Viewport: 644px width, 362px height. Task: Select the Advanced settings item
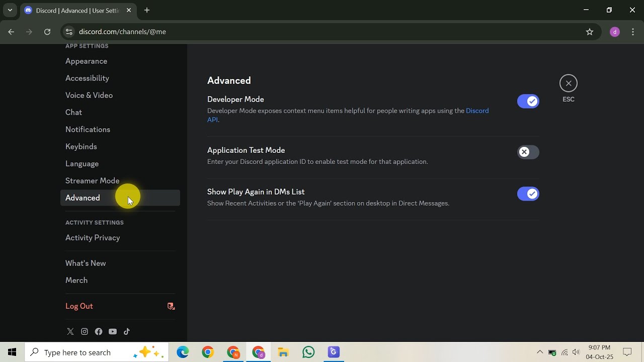(x=120, y=198)
